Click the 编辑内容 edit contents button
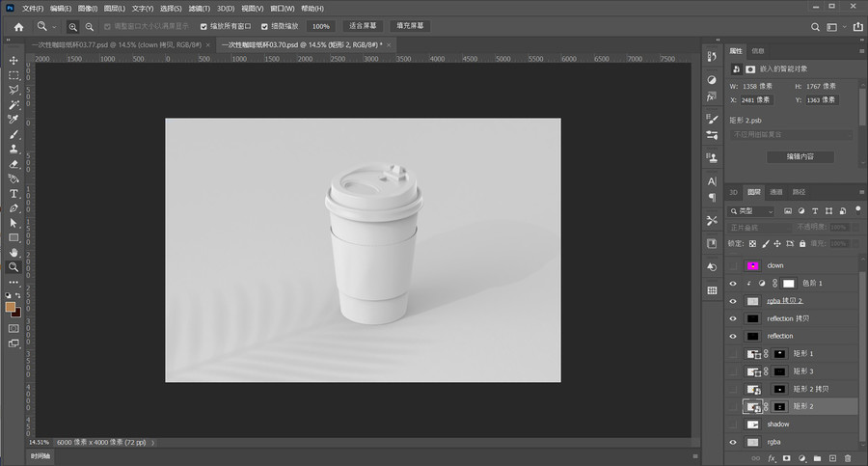 point(800,157)
